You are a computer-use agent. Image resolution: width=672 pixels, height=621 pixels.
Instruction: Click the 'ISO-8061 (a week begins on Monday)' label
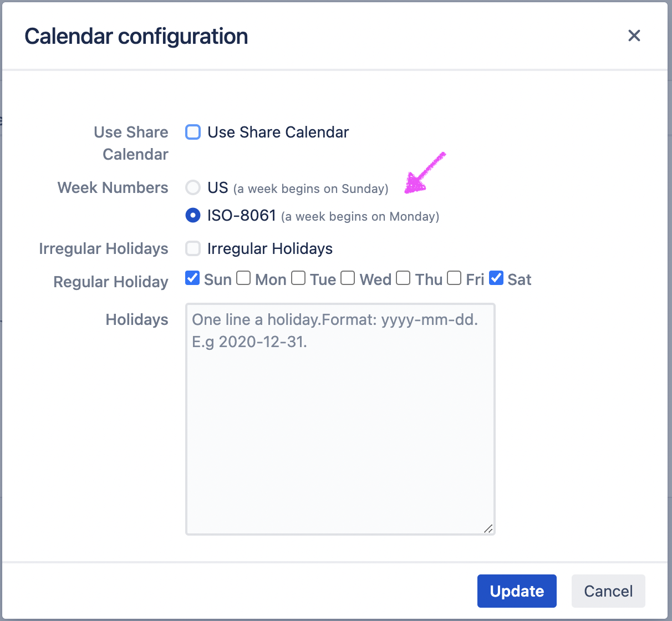coord(323,216)
